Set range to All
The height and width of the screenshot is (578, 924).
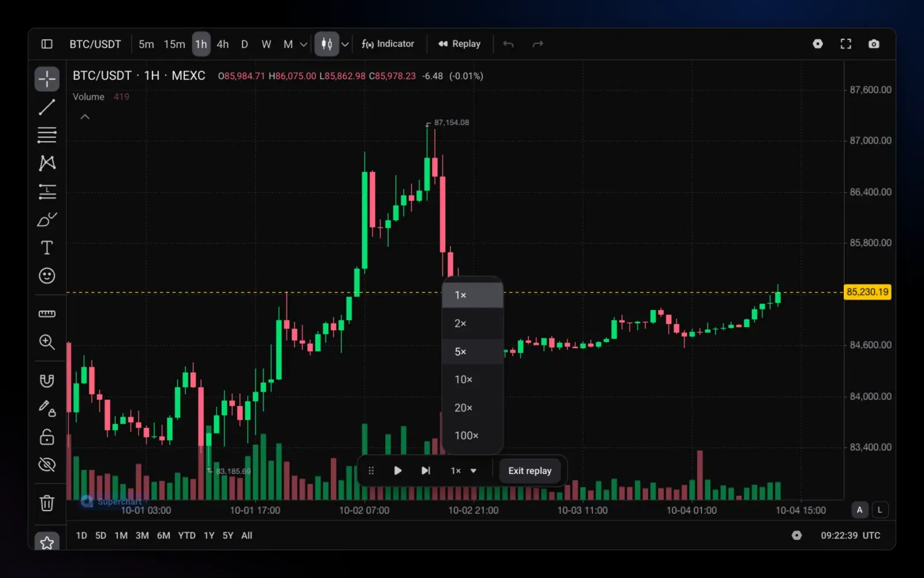pyautogui.click(x=247, y=535)
